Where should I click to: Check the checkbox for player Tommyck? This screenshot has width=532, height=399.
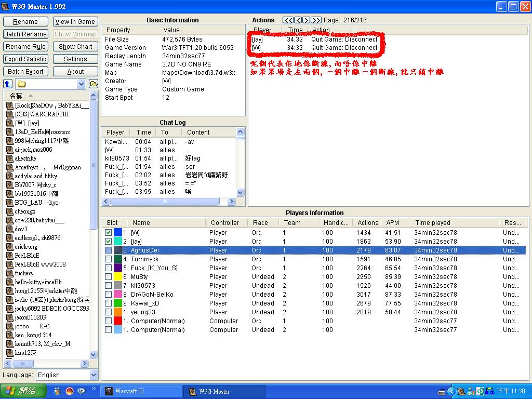coord(108,259)
